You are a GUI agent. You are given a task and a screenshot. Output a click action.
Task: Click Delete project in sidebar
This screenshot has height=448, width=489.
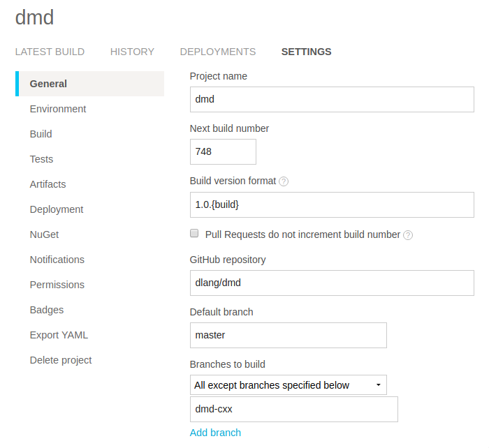click(61, 360)
